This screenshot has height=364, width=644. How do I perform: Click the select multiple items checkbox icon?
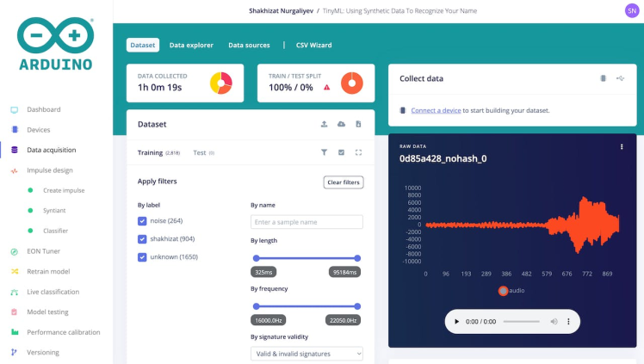pos(341,152)
